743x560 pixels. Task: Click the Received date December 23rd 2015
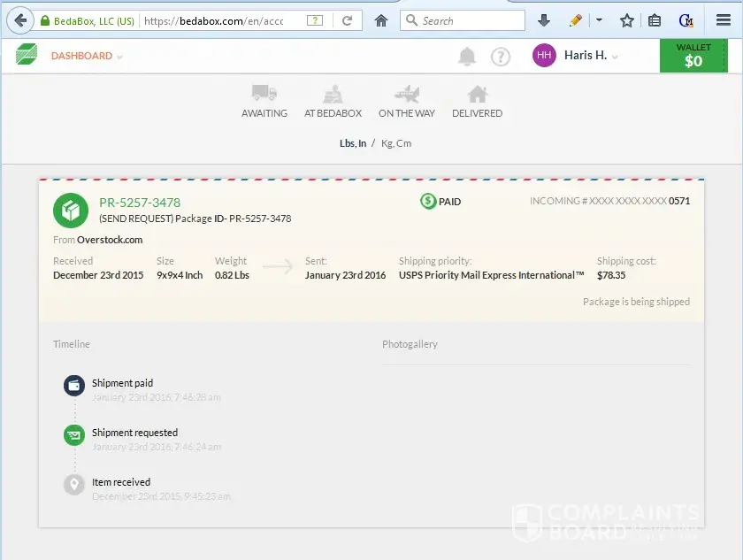point(98,275)
